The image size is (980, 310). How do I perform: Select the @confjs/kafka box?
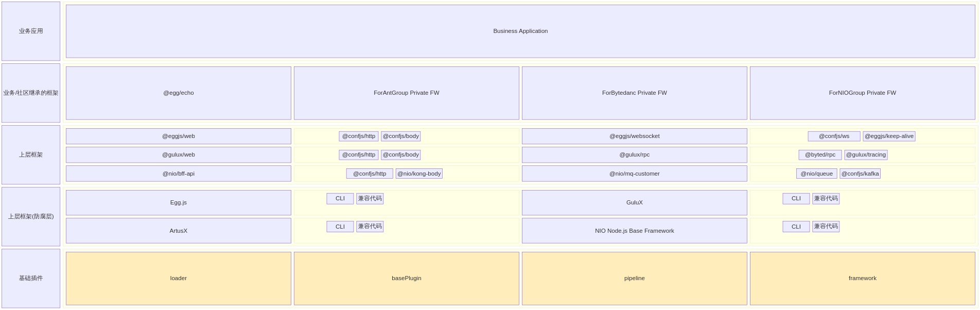[x=860, y=174]
